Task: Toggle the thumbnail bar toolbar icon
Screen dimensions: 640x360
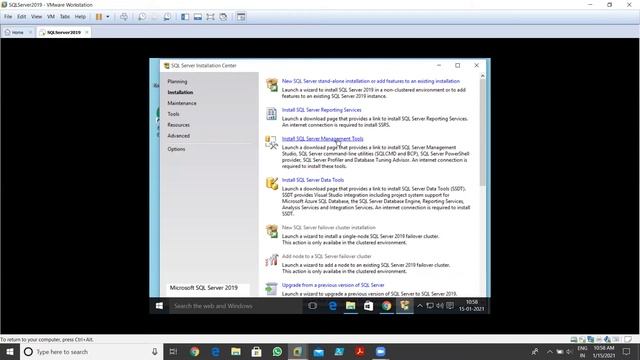Action: tap(198, 17)
